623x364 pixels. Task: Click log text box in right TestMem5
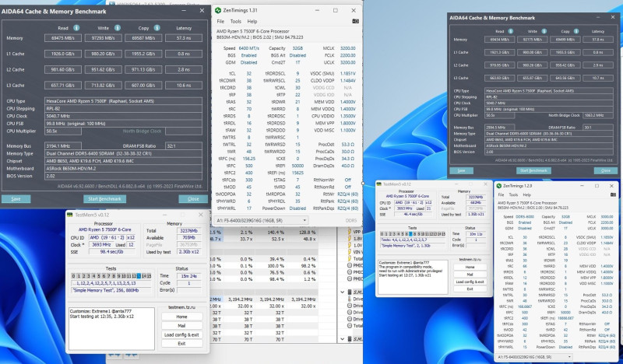point(413,277)
